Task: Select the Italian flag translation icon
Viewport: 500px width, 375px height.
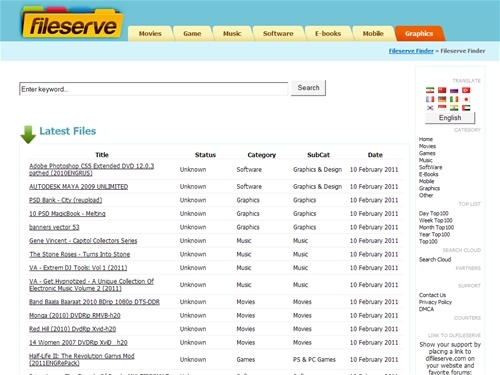Action: (x=454, y=99)
